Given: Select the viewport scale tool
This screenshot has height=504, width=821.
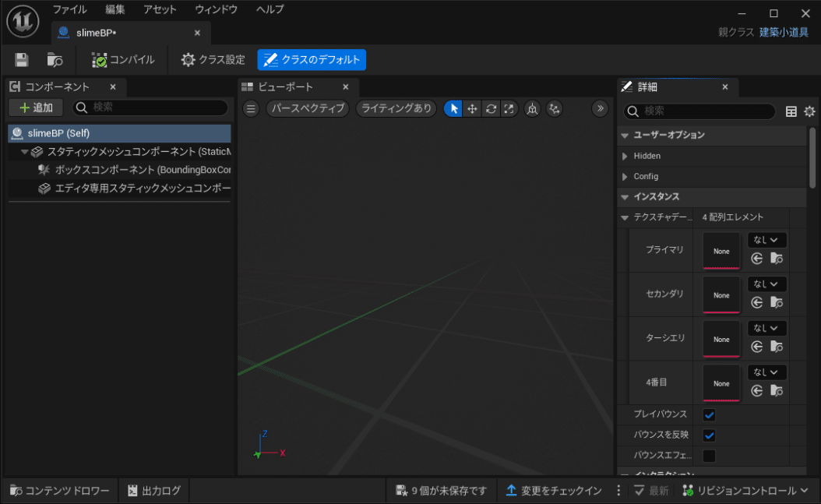Looking at the screenshot, I should click(509, 109).
